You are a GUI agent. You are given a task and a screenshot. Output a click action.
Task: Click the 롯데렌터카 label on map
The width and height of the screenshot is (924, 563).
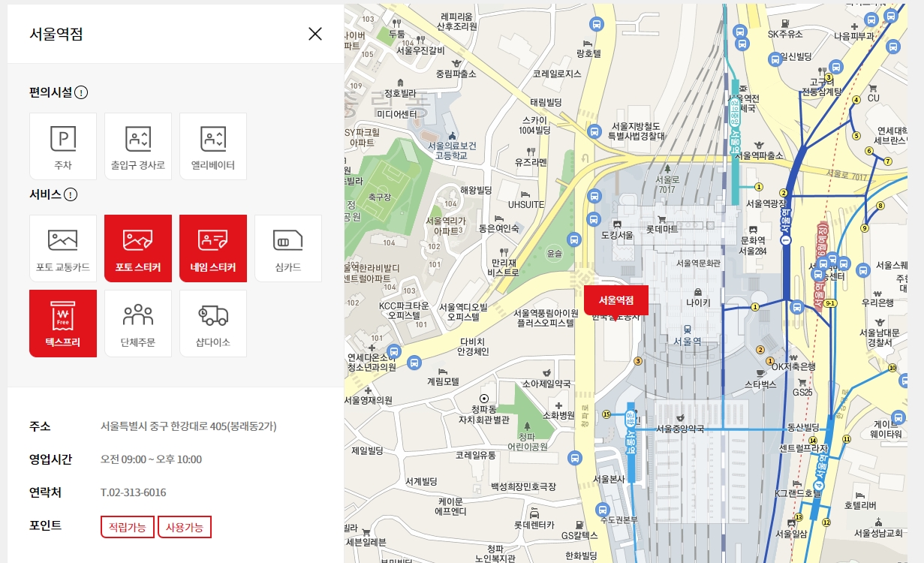(534, 525)
